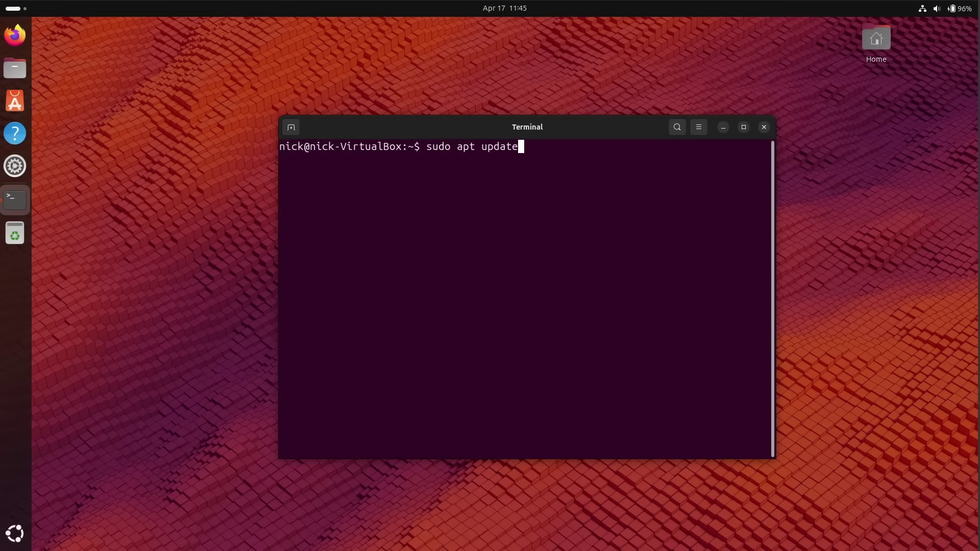This screenshot has height=551, width=980.
Task: Open the Terminal hamburger menu
Action: (x=698, y=127)
